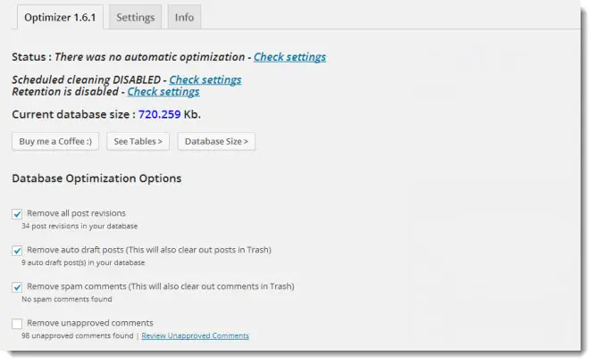Enable Remove unapproved comments checkbox
Screen dimensions: 594x364
tap(17, 324)
